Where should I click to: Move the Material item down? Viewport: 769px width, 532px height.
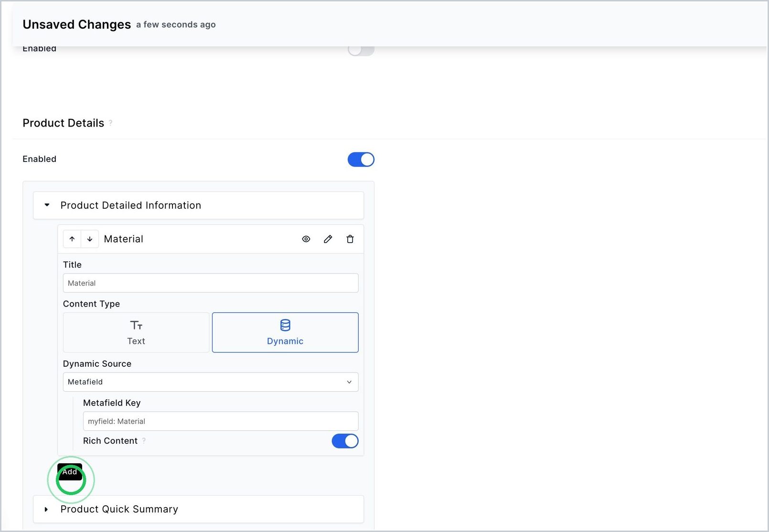click(90, 239)
